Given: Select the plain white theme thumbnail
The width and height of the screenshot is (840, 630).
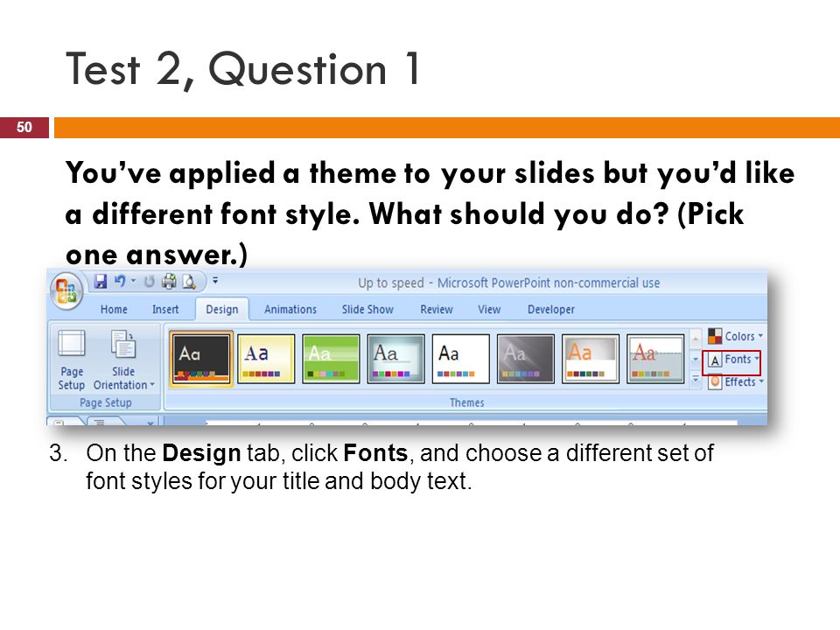Looking at the screenshot, I should click(x=461, y=359).
